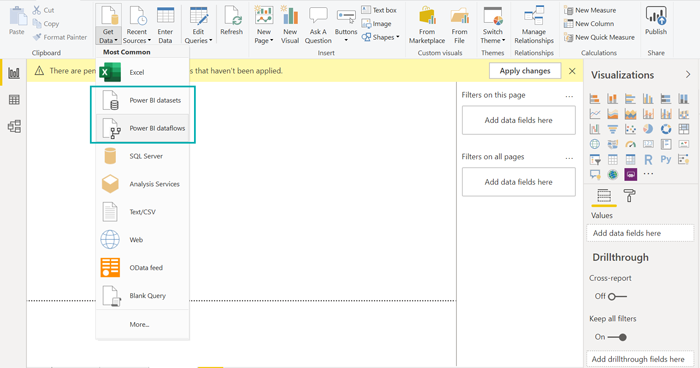The width and height of the screenshot is (700, 368).
Task: Choose the stacked area chart visual
Action: click(630, 114)
